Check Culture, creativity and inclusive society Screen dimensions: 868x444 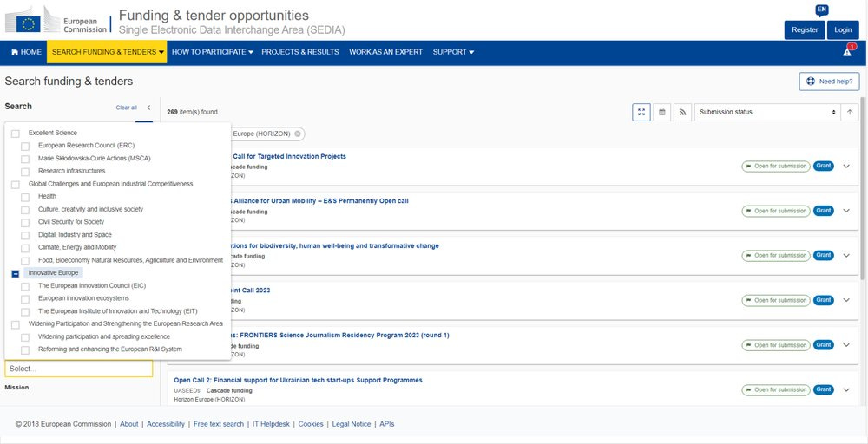pyautogui.click(x=25, y=210)
